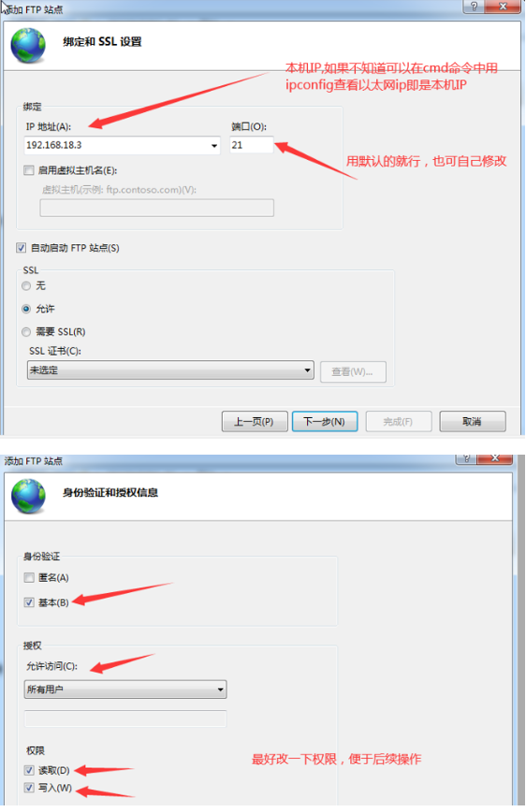Close the lower 添加 FTP 站点 dialog
The width and height of the screenshot is (526, 812).
click(495, 458)
